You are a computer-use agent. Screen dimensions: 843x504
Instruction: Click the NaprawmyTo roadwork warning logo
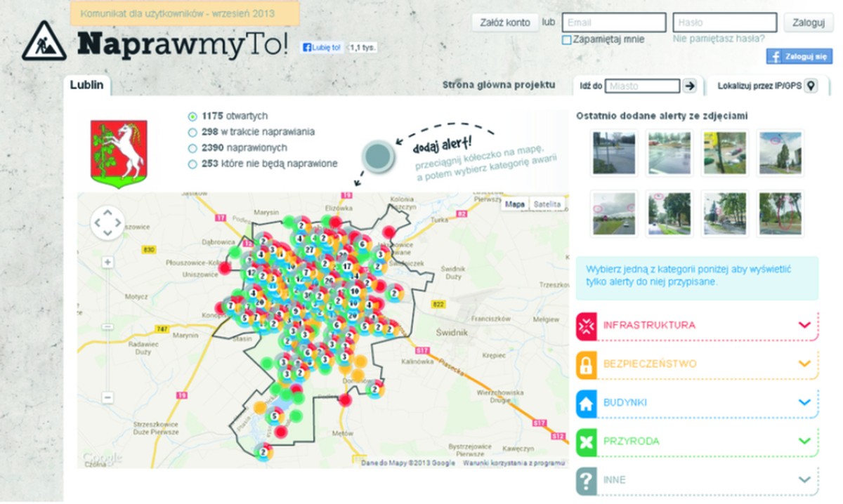(x=44, y=40)
